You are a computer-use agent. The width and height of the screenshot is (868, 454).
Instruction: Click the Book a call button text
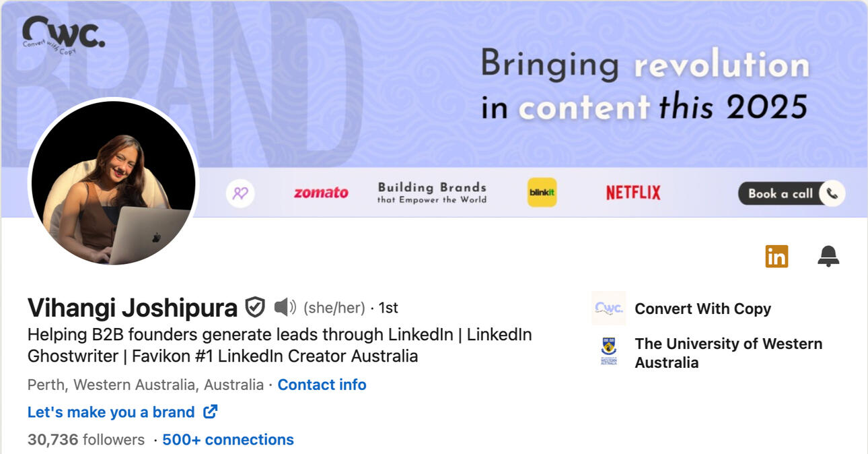(x=780, y=193)
